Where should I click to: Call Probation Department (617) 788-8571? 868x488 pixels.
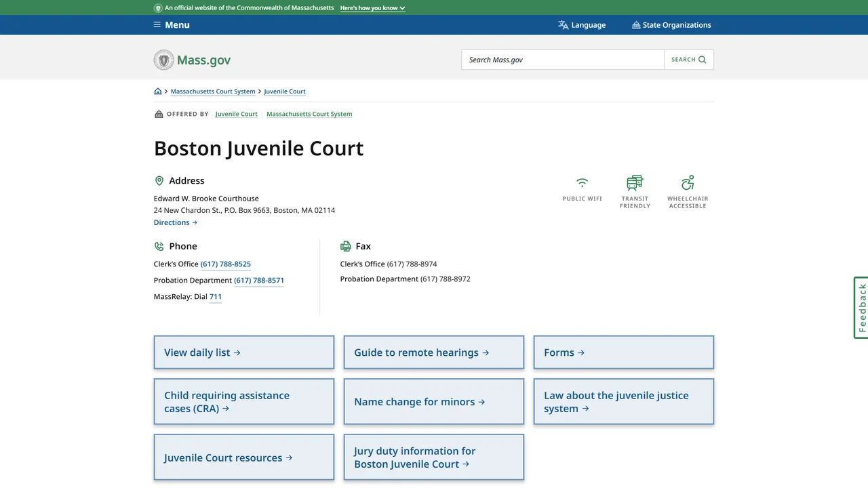[x=259, y=281]
